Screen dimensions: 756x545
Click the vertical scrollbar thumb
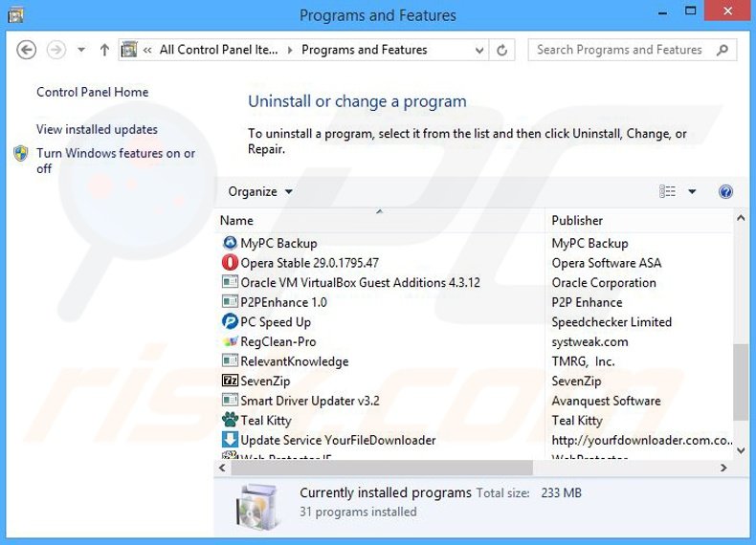tap(741, 382)
